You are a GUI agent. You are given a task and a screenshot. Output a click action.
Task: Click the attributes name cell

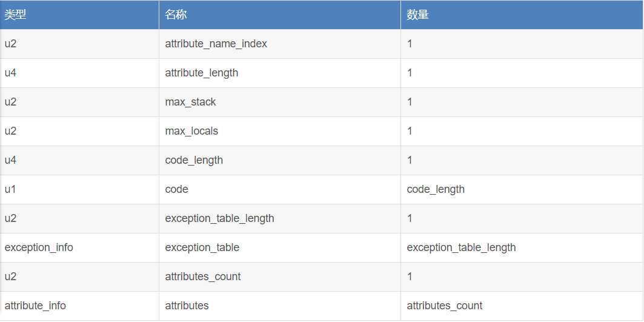(187, 306)
